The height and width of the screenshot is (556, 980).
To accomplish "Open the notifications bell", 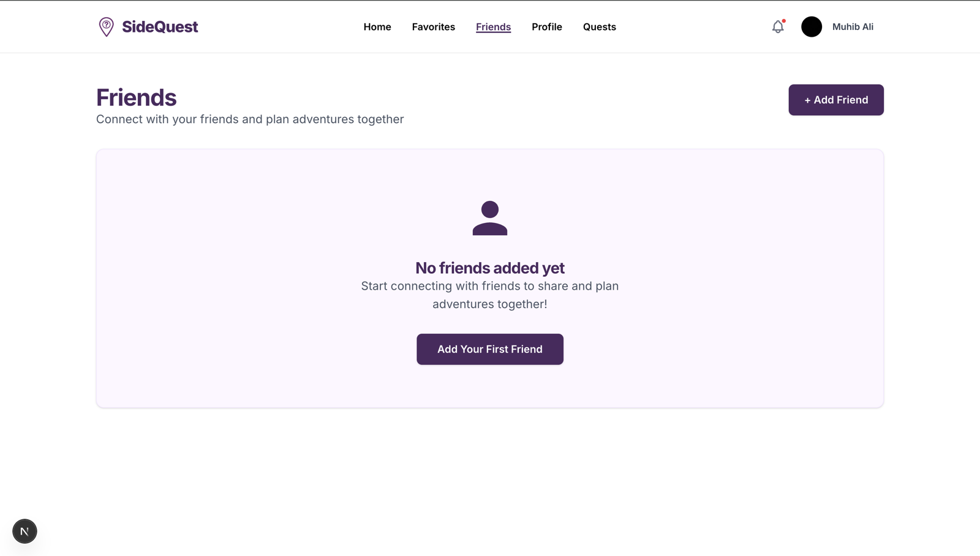I will pos(778,27).
